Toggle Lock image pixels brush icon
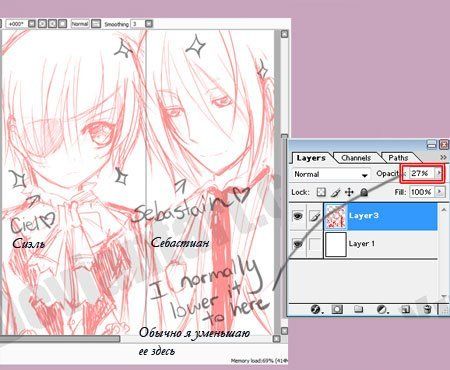This screenshot has height=370, width=450. coord(335,192)
